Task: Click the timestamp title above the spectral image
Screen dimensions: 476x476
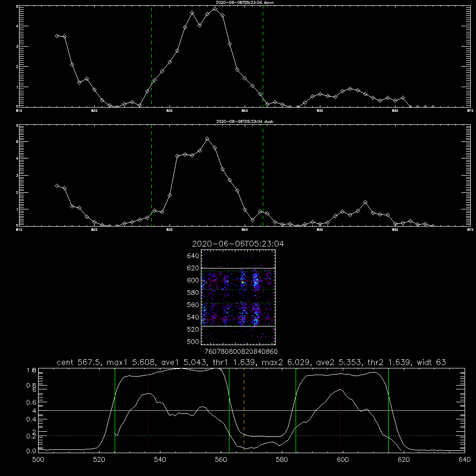Action: [x=238, y=244]
